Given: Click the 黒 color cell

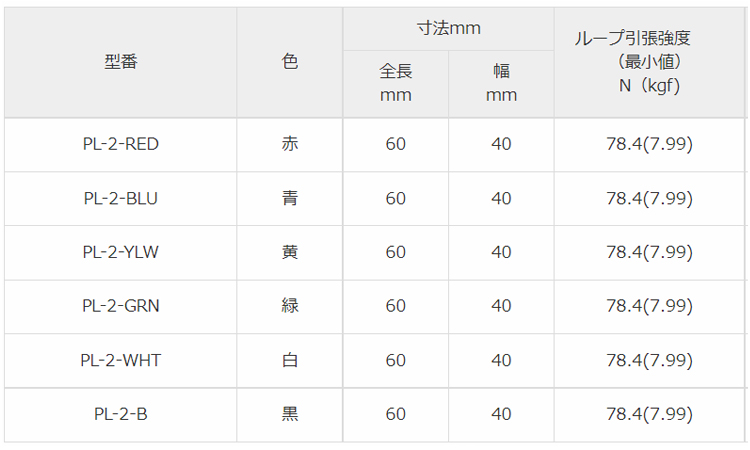Looking at the screenshot, I should (x=290, y=414).
